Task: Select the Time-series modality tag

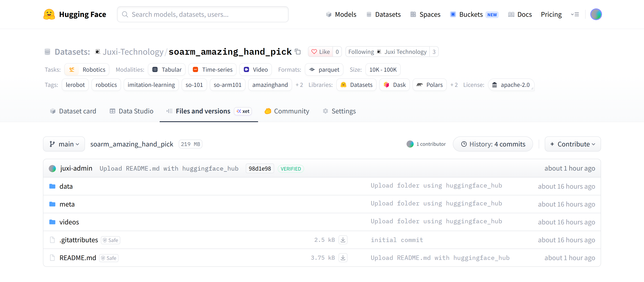Action: (x=212, y=69)
